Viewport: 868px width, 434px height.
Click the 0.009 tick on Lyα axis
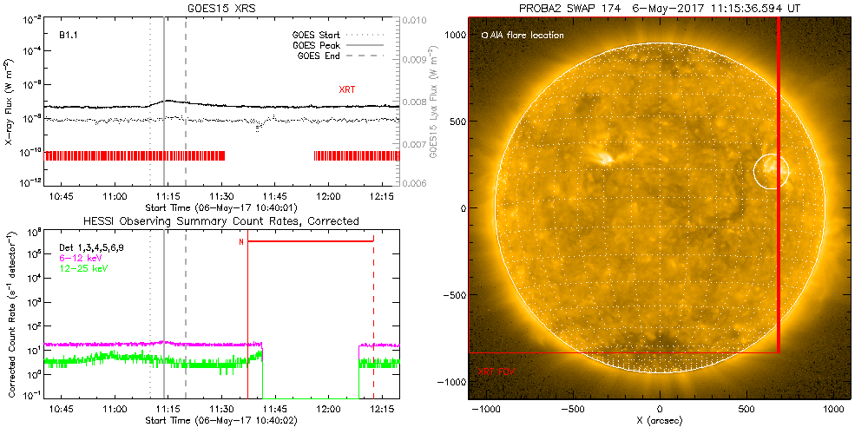(412, 60)
